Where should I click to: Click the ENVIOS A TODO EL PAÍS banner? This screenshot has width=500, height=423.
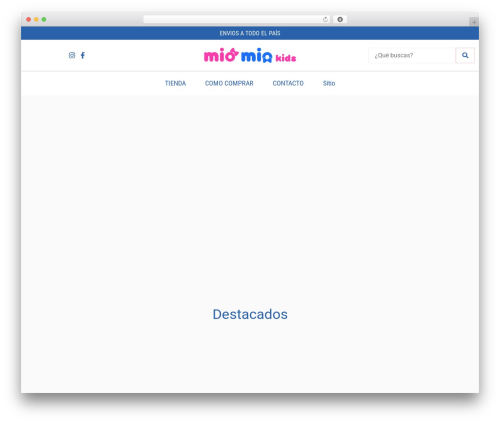(250, 33)
